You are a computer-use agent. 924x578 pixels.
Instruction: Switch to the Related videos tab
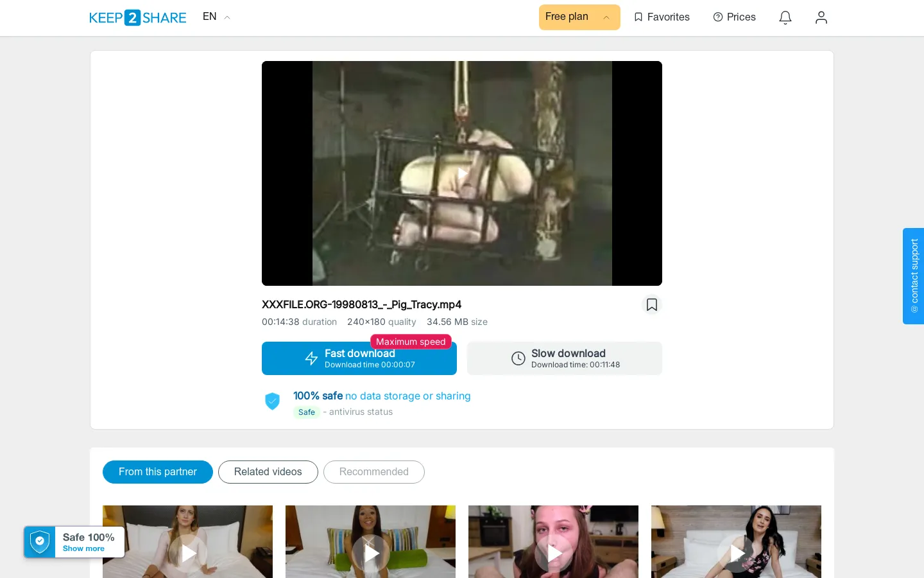tap(268, 472)
